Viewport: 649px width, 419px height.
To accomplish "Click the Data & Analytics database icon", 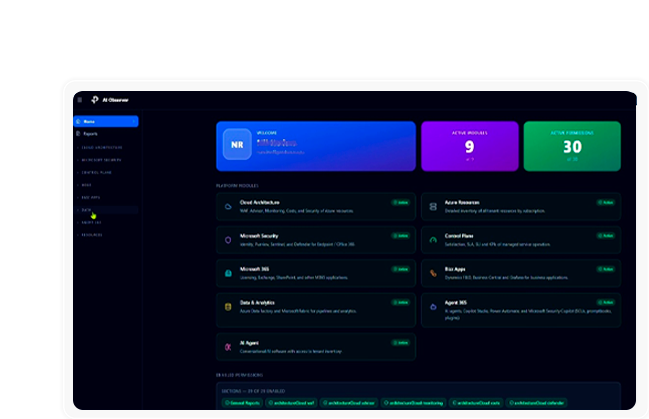I will click(x=228, y=307).
